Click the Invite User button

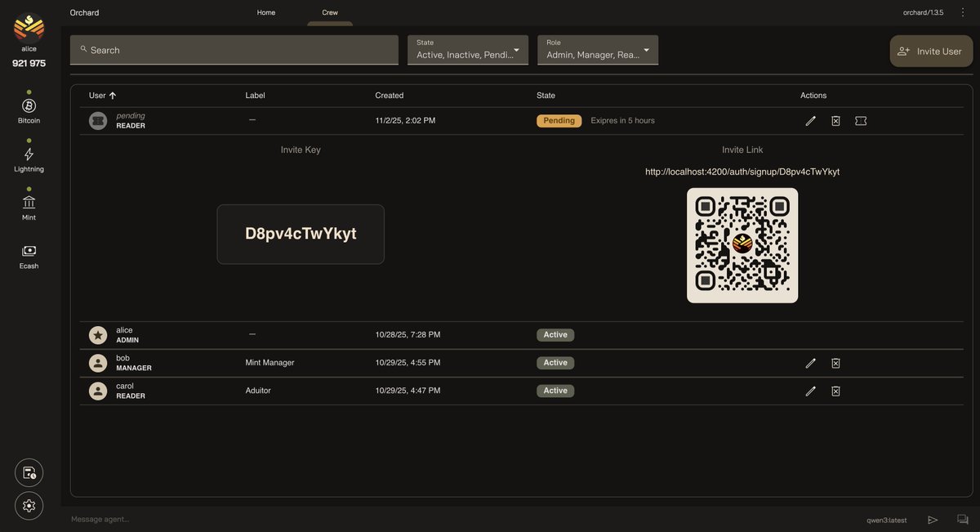pos(931,51)
